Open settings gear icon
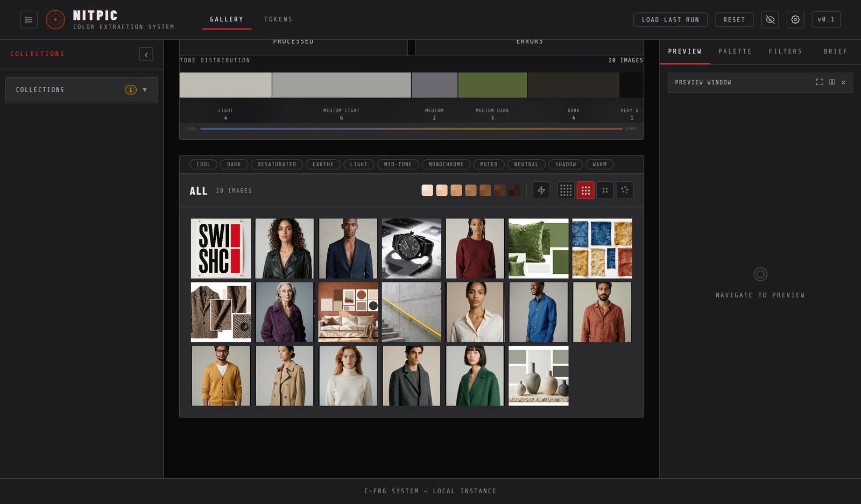 [x=795, y=19]
